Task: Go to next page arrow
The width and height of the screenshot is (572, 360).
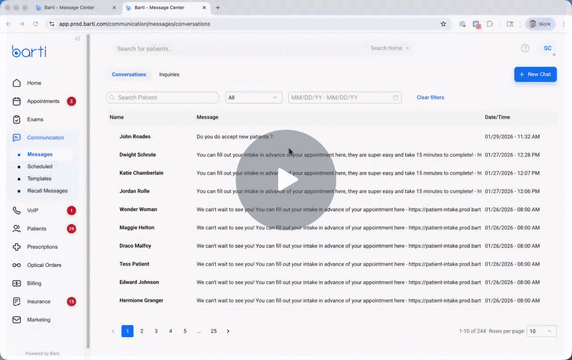Action: click(x=228, y=331)
